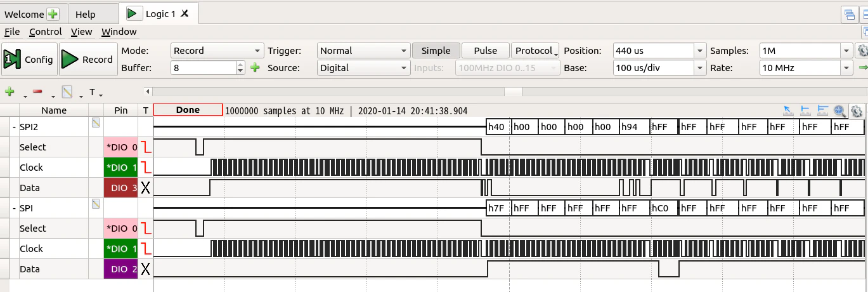Click the Data signal name under SPI
The image size is (868, 292).
[30, 269]
